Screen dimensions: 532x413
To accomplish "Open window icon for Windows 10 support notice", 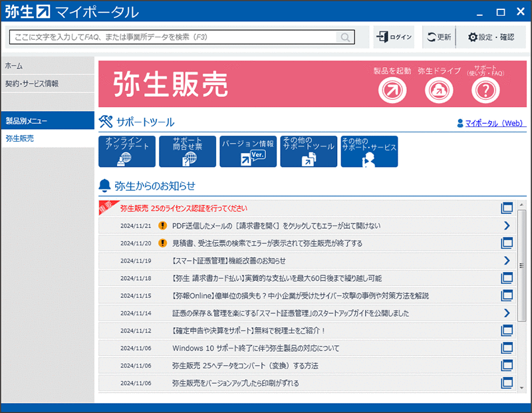I will [507, 348].
